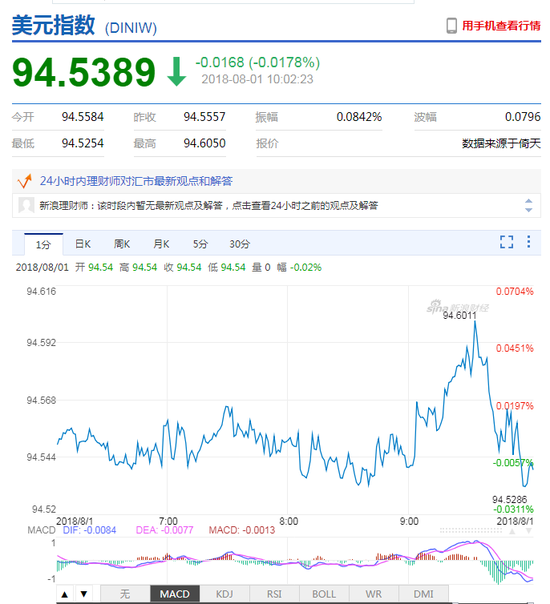Click the 波幅 value 0.0796

click(x=523, y=117)
